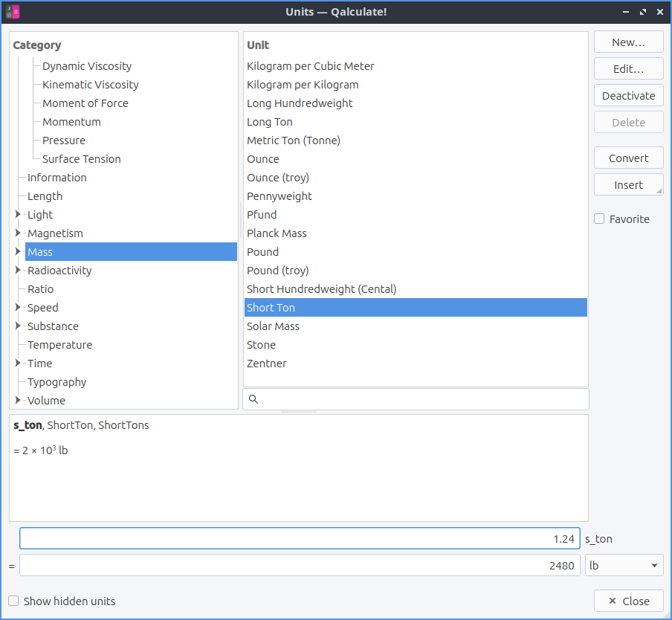Deactivate the selected Short Ton unit
The image size is (672, 620).
(x=628, y=96)
